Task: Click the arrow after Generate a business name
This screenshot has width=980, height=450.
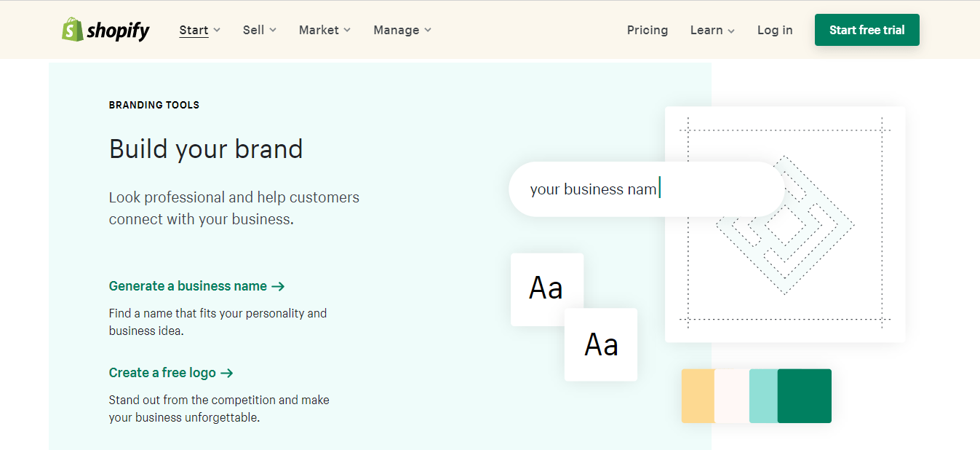Action: pos(277,287)
